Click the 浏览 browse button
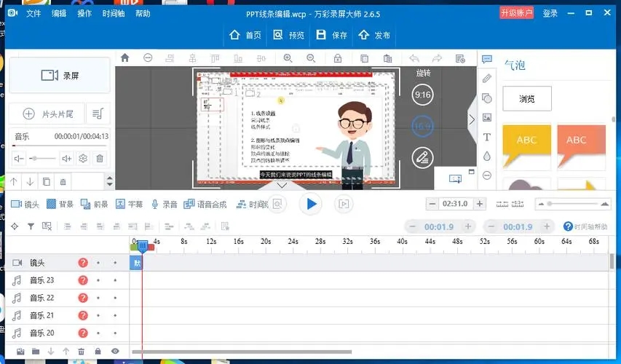Screen dimensions: 621x364 coord(527,98)
